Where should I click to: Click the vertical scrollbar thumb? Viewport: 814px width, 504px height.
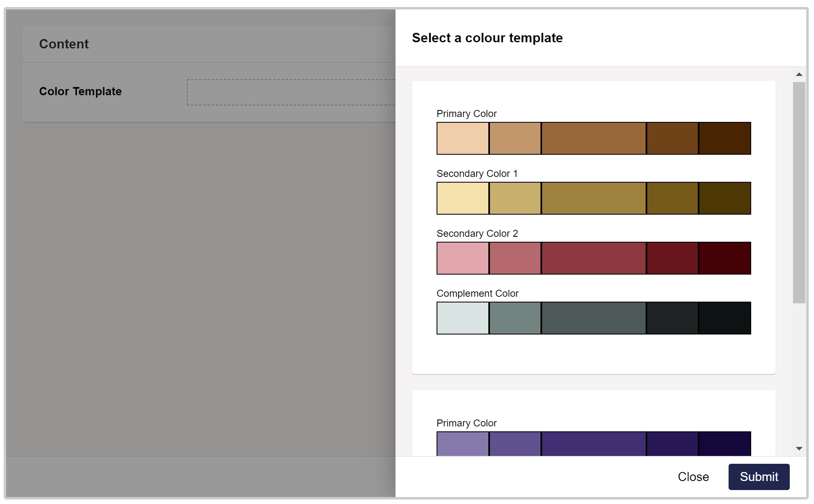(799, 192)
